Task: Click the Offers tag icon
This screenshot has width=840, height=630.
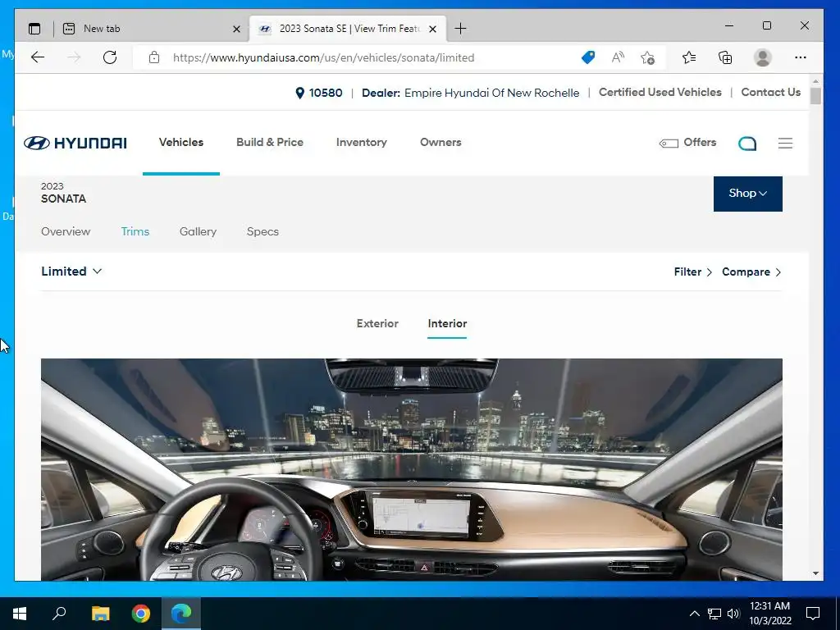Action: click(x=669, y=143)
